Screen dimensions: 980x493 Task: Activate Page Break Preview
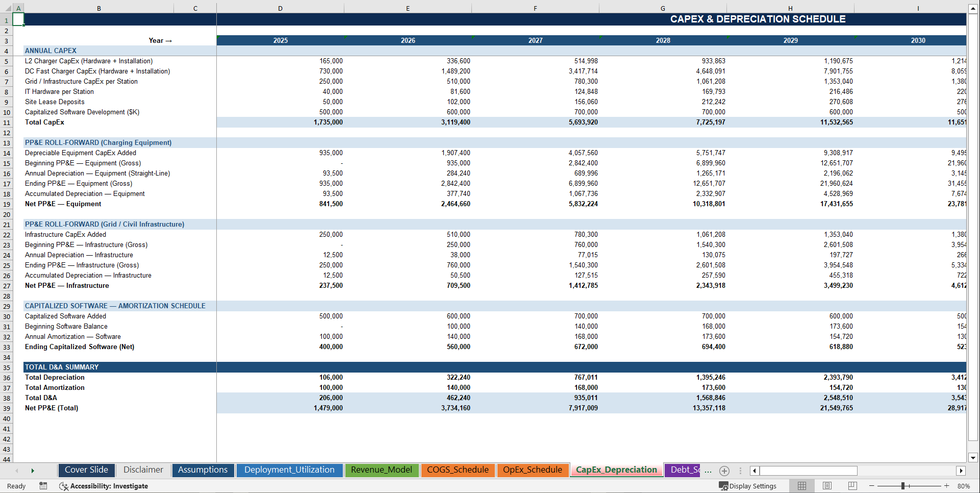coord(852,486)
